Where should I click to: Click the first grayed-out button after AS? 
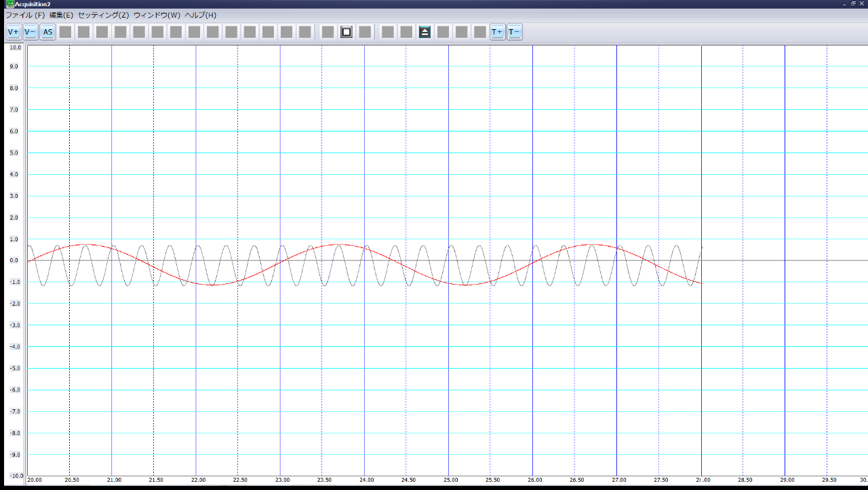pyautogui.click(x=65, y=32)
